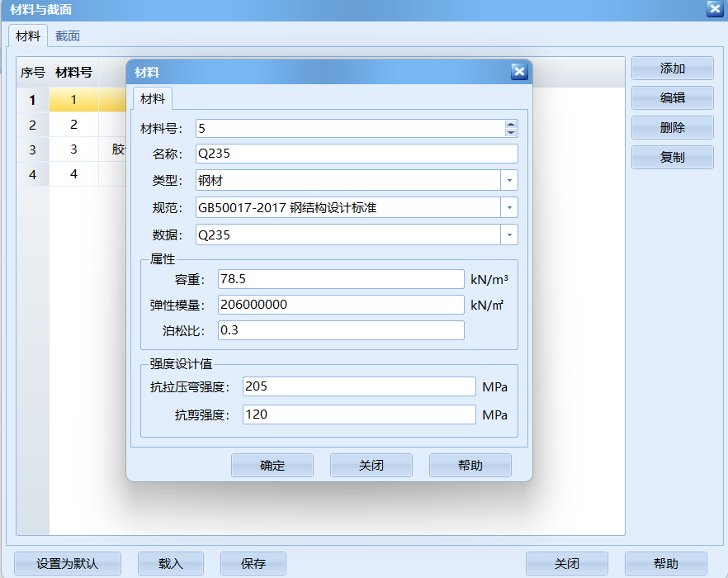Select row 2 in the material table

(73, 125)
